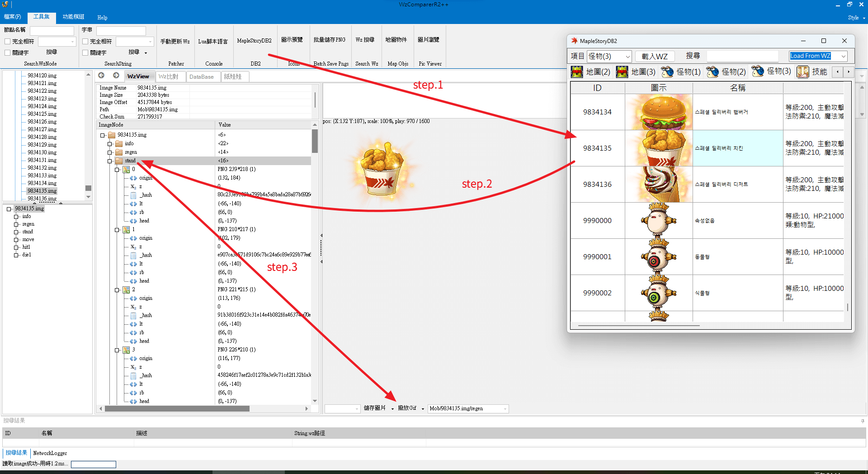Click the forward navigation arrow icon
The height and width of the screenshot is (474, 868).
116,76
